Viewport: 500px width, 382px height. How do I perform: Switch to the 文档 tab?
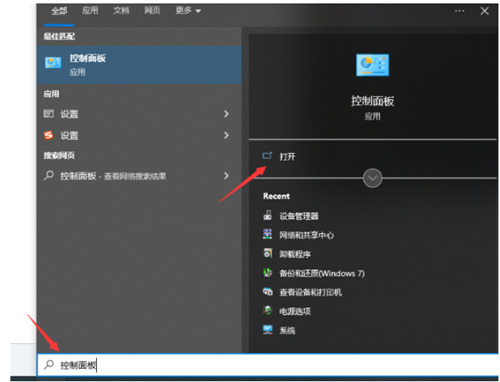click(x=121, y=11)
